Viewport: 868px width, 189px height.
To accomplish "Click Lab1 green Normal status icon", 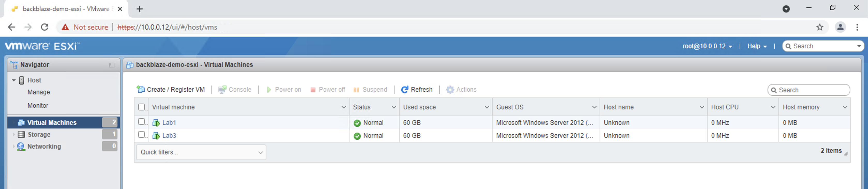I will (357, 123).
